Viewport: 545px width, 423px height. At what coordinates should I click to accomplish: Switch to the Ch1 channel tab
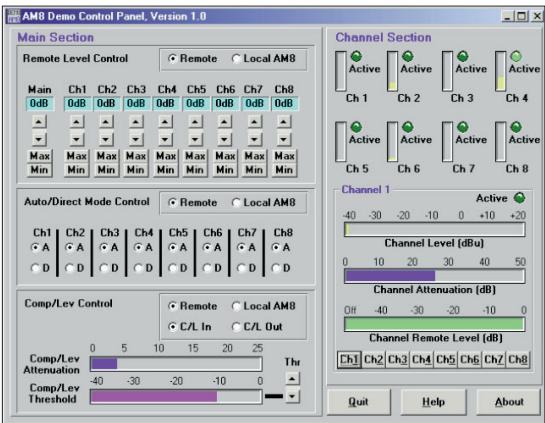click(x=349, y=359)
